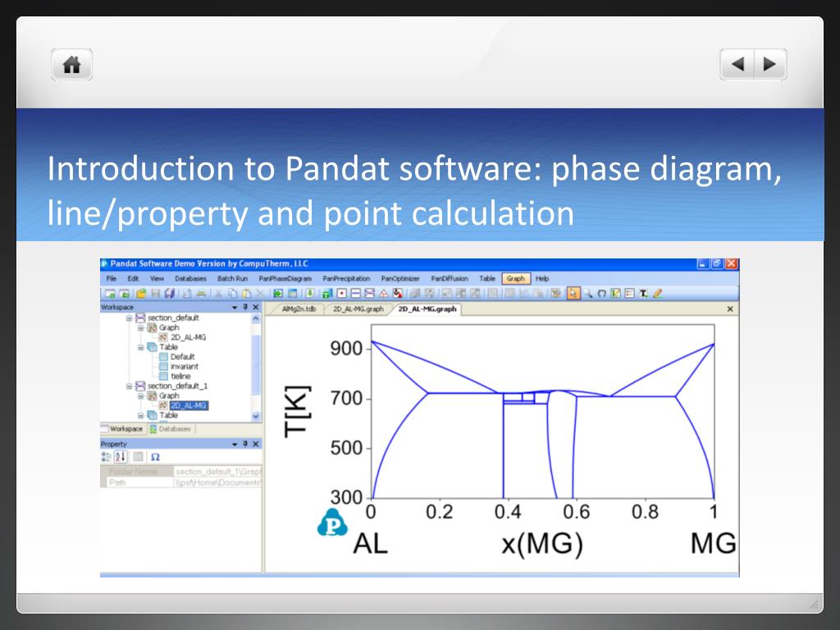Viewport: 840px width, 630px height.
Task: Collapse Table node under section_default_1
Action: click(141, 415)
